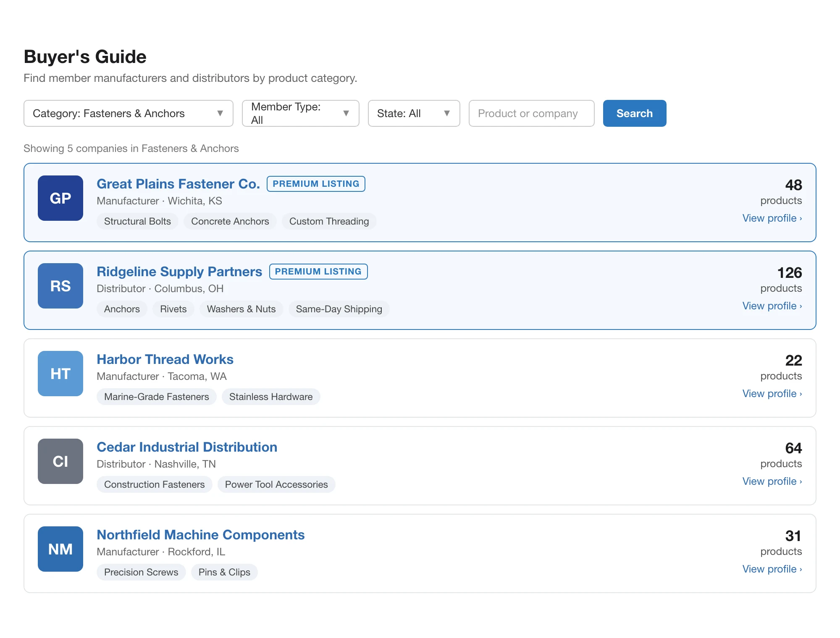The height and width of the screenshot is (638, 840).
Task: Click the NM logo of Northfield Machine
Action: pos(60,549)
